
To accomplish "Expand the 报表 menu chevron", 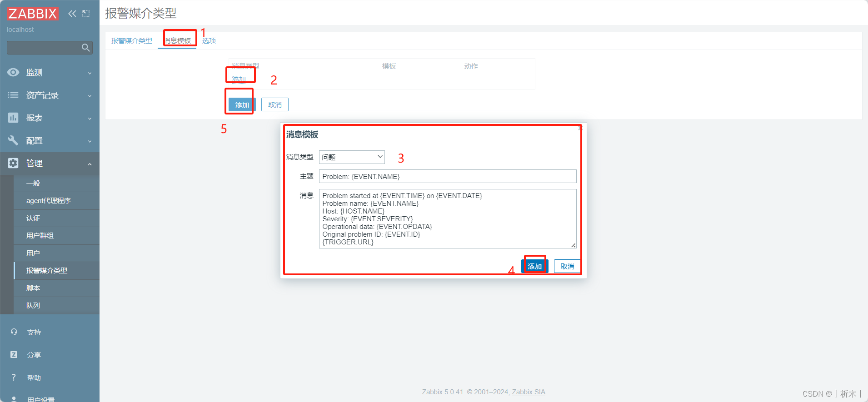I will point(90,119).
